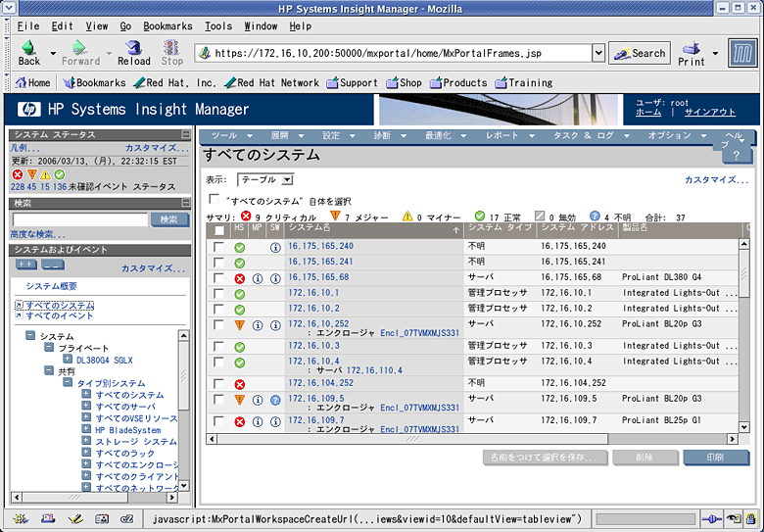
Task: Open the URL history dropdown arrow
Action: click(x=598, y=53)
